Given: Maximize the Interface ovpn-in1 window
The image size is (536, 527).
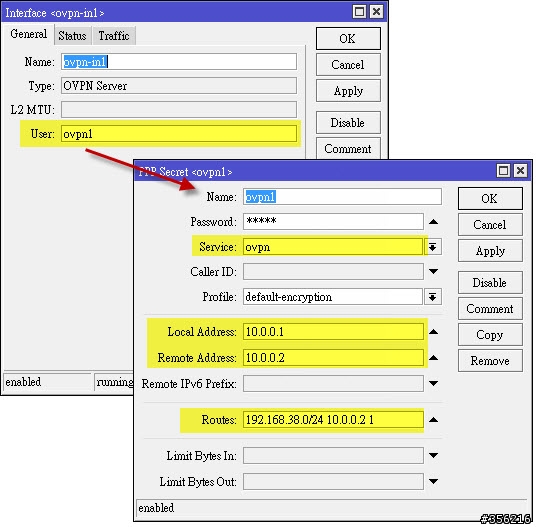Looking at the screenshot, I should coord(359,12).
